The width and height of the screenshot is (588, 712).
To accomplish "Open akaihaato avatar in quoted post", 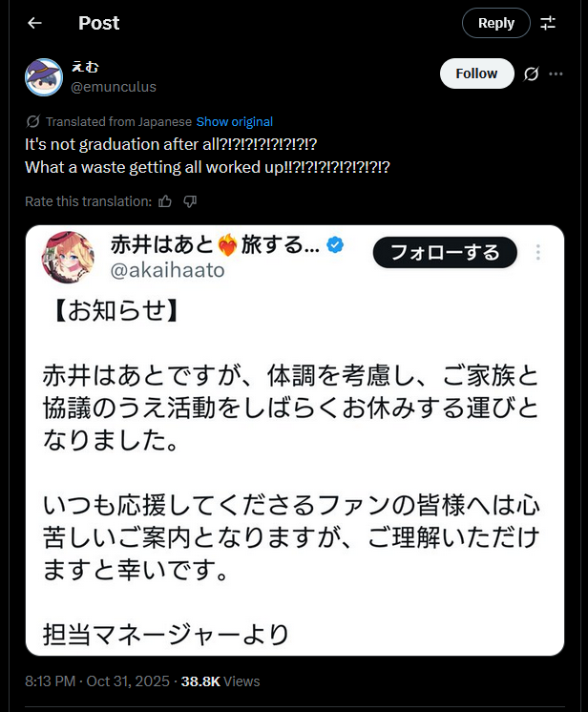I will (68, 257).
